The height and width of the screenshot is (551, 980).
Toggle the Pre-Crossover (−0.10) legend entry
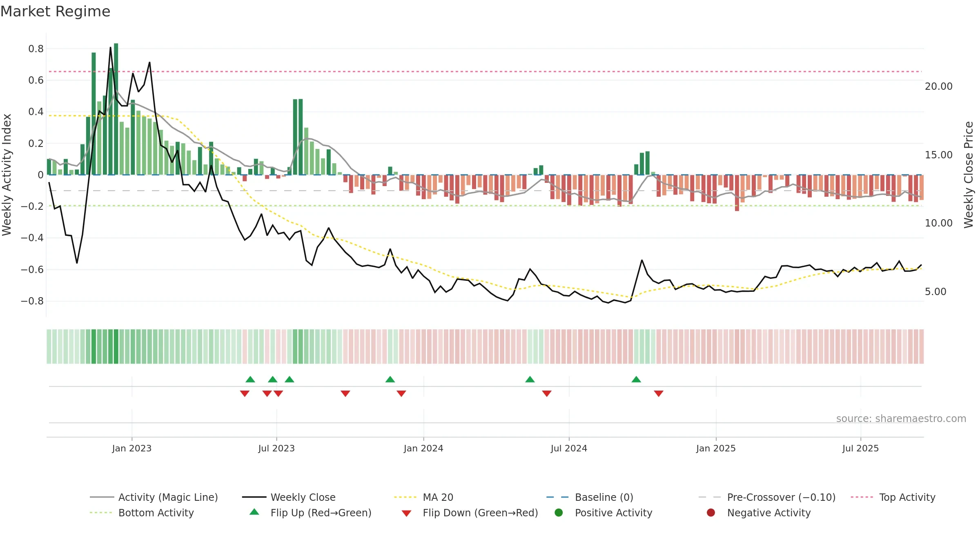tap(767, 497)
